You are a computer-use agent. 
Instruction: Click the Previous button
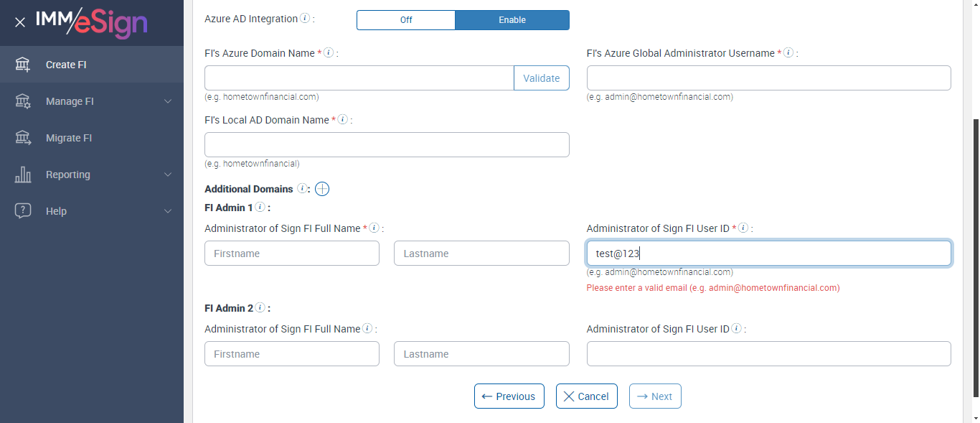click(x=509, y=396)
